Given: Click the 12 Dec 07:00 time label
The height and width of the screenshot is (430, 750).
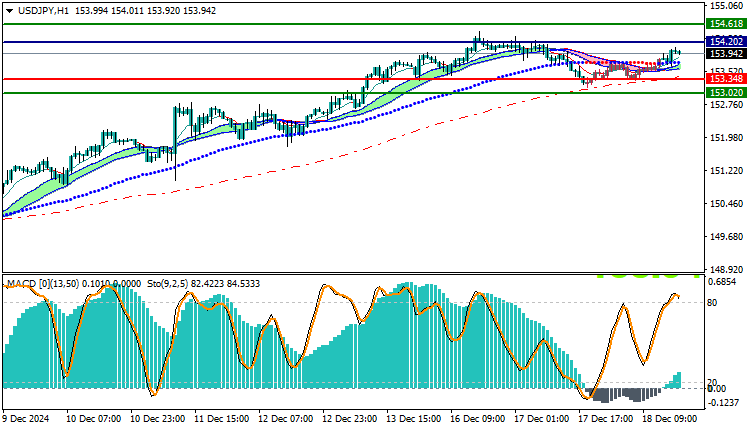Looking at the screenshot, I should point(286,419).
